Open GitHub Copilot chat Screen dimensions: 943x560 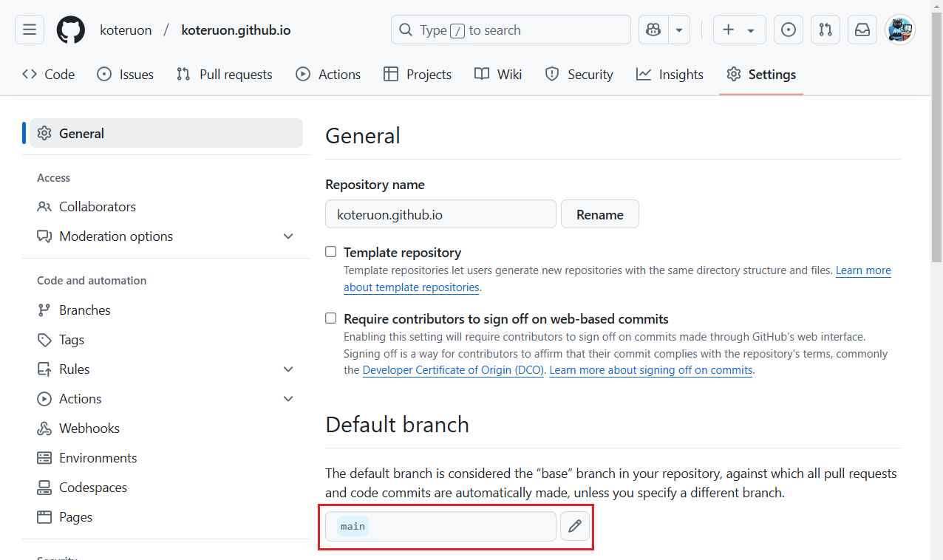(653, 30)
